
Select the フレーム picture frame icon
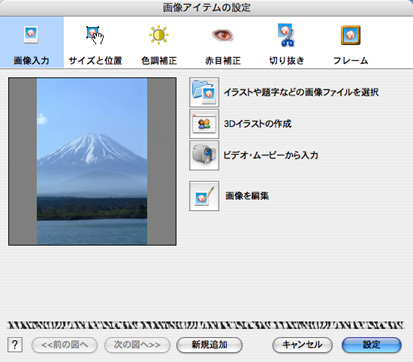(x=350, y=35)
